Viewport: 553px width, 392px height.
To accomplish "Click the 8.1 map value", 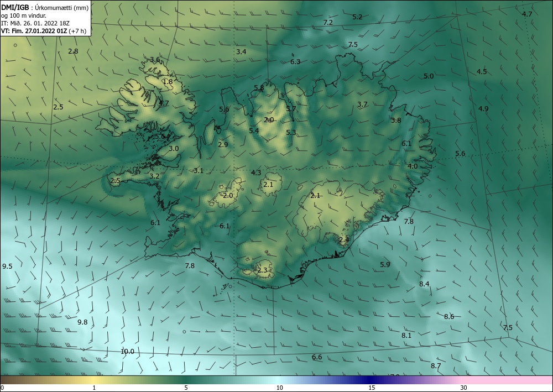I will (406, 335).
